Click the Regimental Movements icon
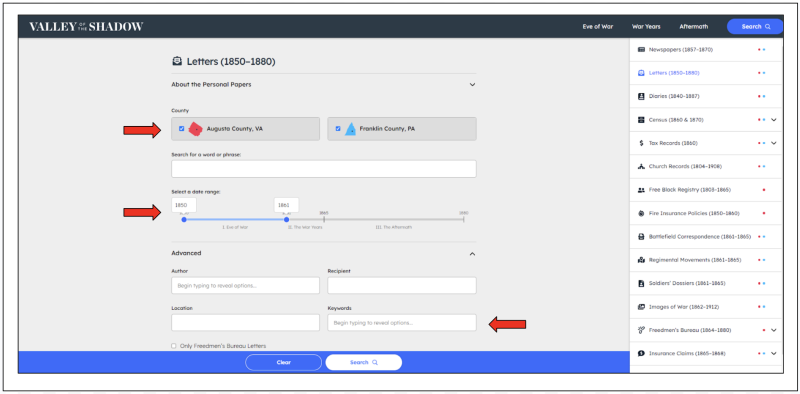 (641, 260)
